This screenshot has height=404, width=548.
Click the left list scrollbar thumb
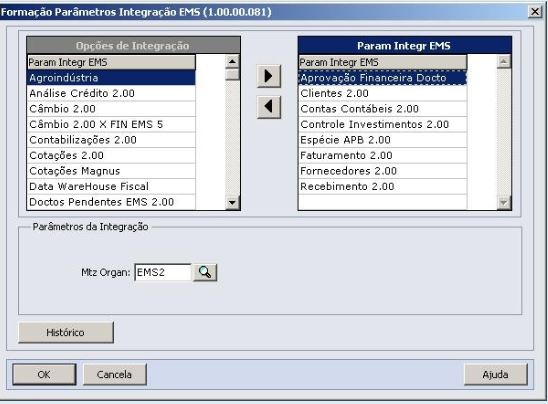[x=232, y=74]
